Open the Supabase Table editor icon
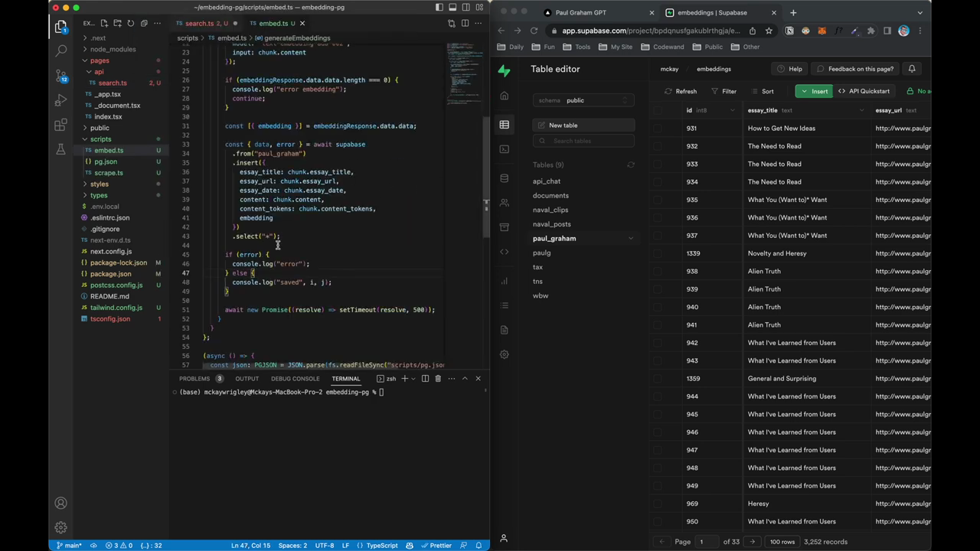 [504, 125]
